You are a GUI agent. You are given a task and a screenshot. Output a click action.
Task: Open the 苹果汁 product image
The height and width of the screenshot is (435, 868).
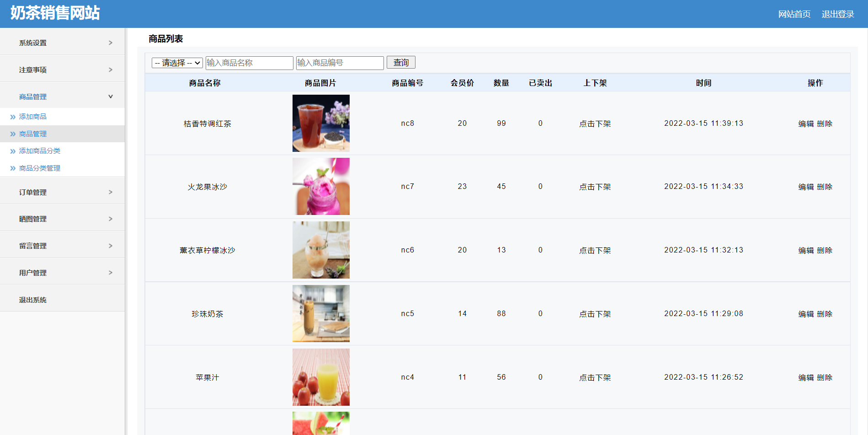[x=321, y=377]
